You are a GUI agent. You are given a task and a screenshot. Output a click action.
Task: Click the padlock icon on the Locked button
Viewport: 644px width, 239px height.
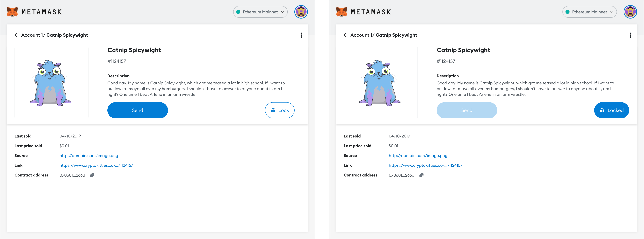click(x=602, y=110)
